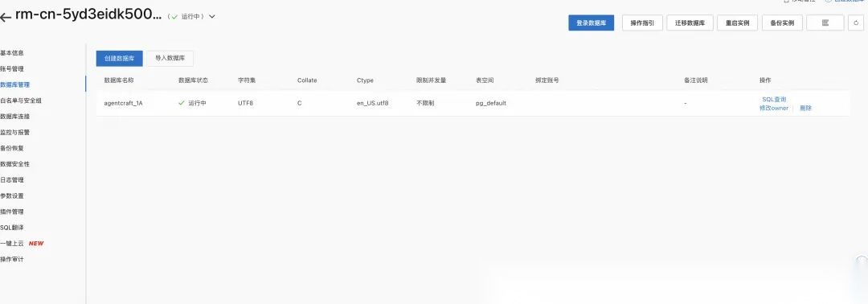Click 备份实例 button

782,23
